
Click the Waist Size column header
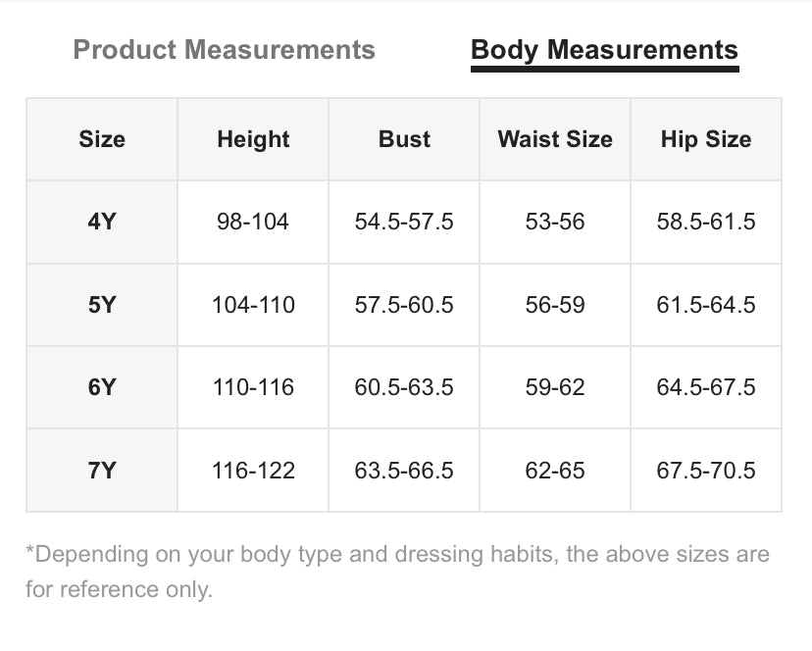pyautogui.click(x=555, y=139)
